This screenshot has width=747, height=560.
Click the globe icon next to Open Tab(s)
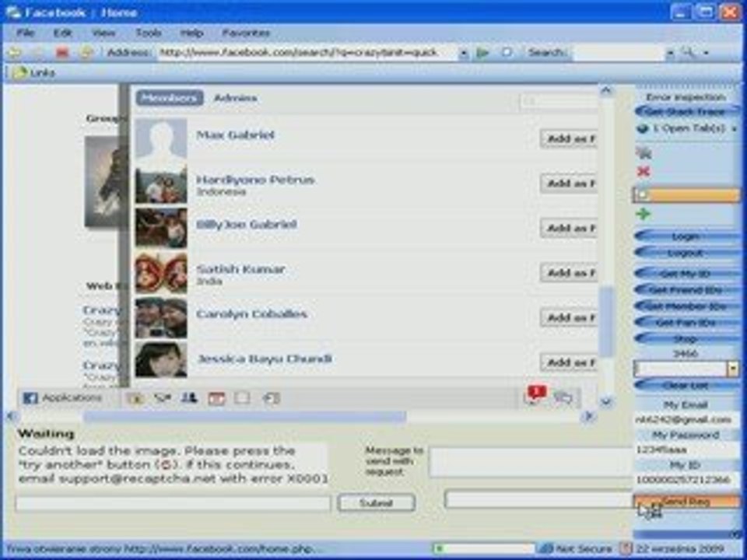(644, 128)
